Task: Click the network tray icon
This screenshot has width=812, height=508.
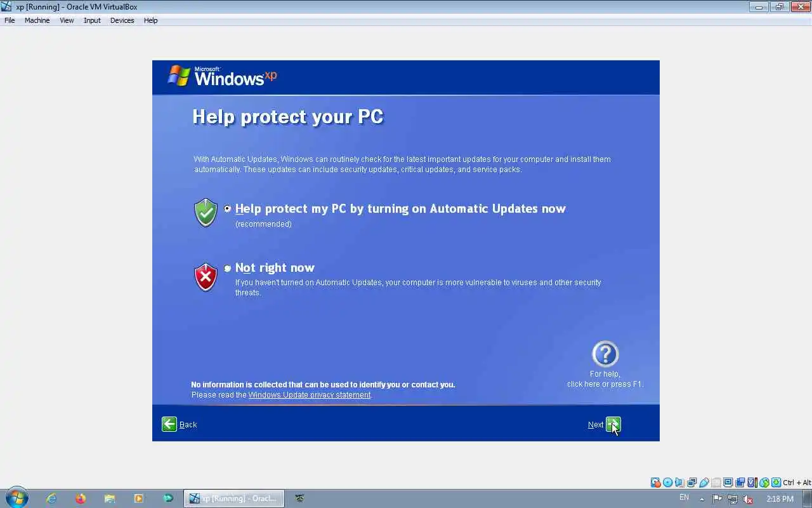Action: 733,499
